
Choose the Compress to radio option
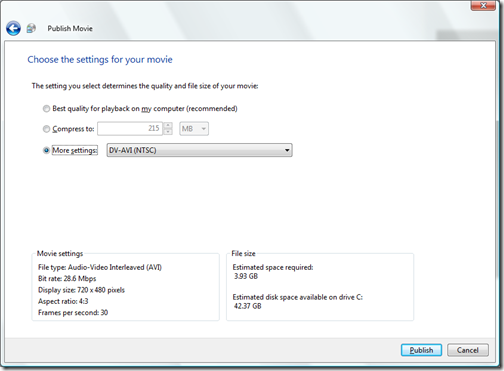pyautogui.click(x=46, y=129)
